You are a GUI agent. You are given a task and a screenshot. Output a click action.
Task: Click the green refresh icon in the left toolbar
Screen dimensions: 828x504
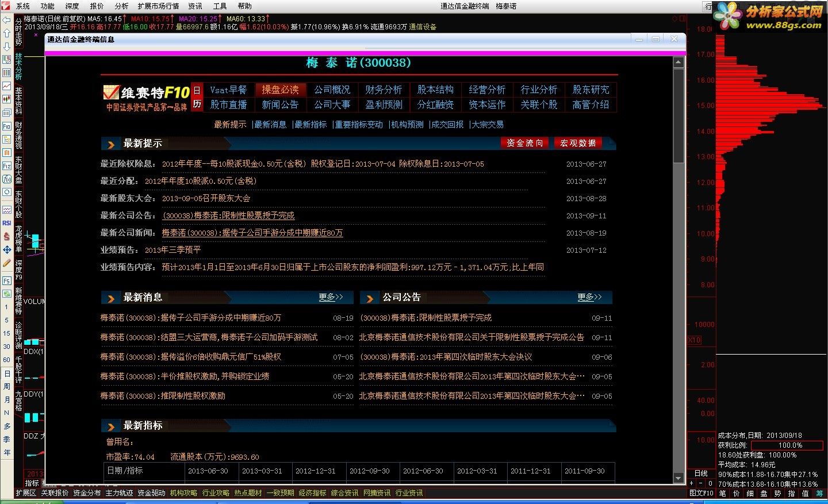6,293
